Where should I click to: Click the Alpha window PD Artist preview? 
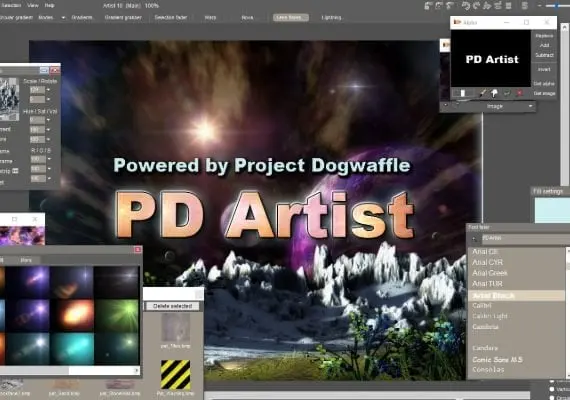pyautogui.click(x=491, y=59)
